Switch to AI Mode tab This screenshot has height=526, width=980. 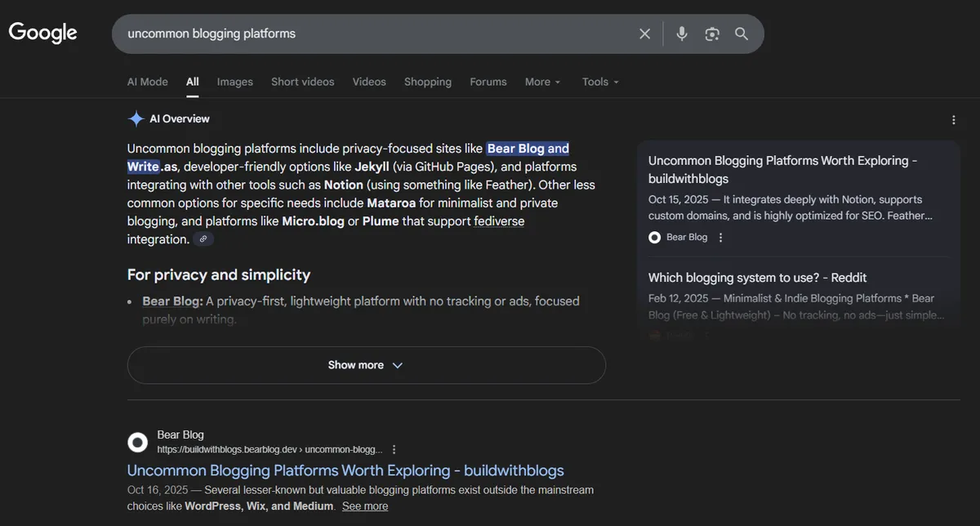pos(147,82)
